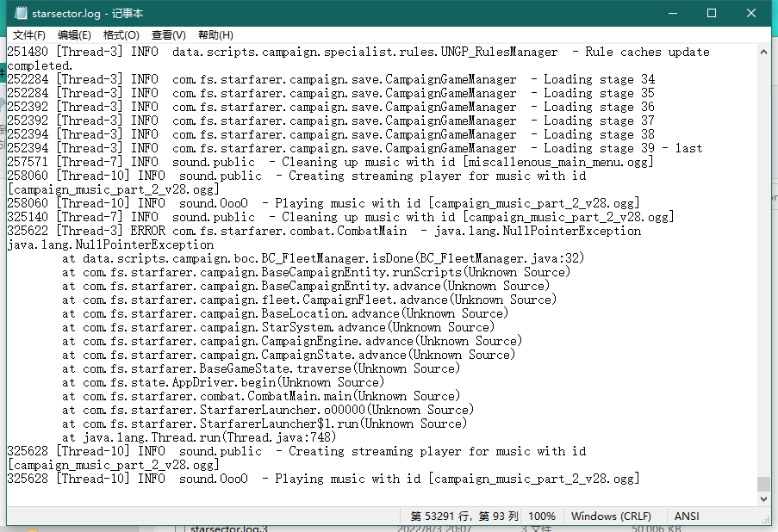The height and width of the screenshot is (532, 778).
Task: Click the vertical scrollbar up arrow
Action: [x=763, y=52]
